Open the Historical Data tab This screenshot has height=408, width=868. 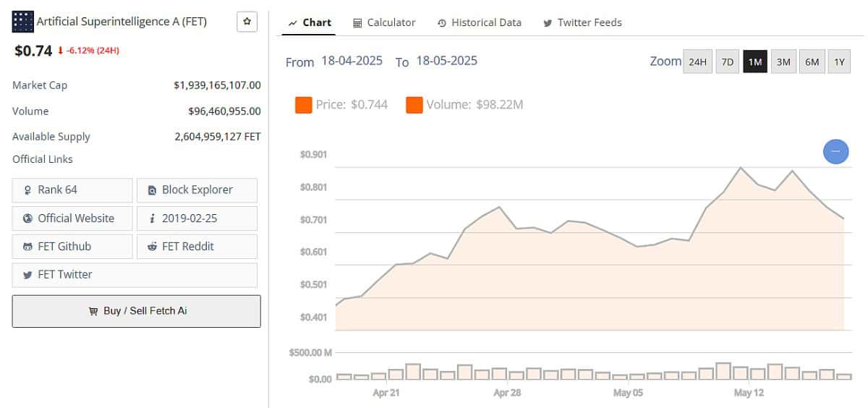tap(479, 22)
